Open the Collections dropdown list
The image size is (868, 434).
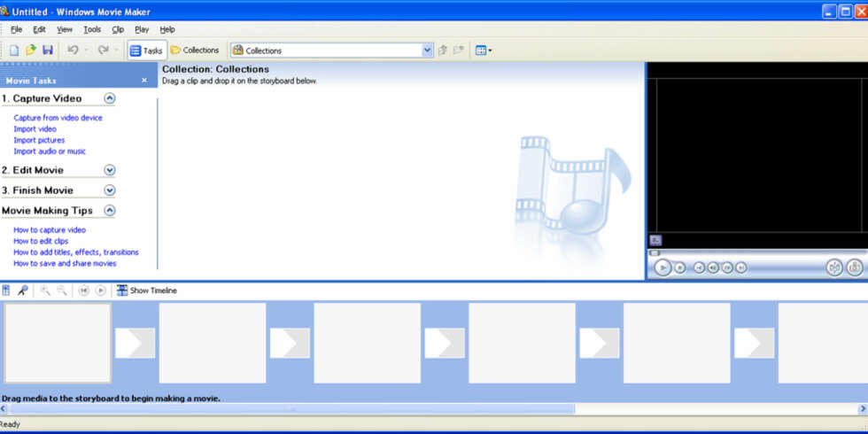[427, 50]
